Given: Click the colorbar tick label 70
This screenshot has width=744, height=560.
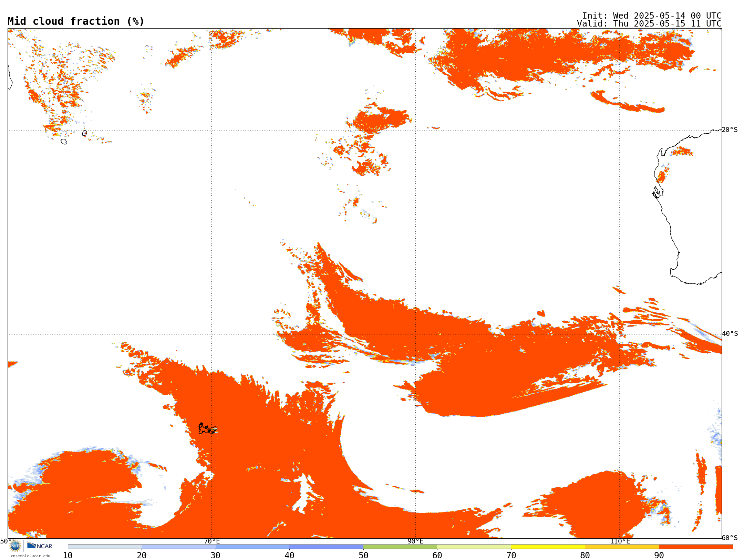Looking at the screenshot, I should (x=511, y=556).
